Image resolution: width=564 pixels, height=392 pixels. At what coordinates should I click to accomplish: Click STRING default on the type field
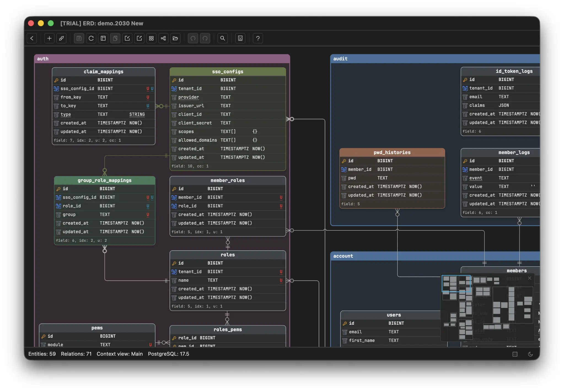(137, 114)
